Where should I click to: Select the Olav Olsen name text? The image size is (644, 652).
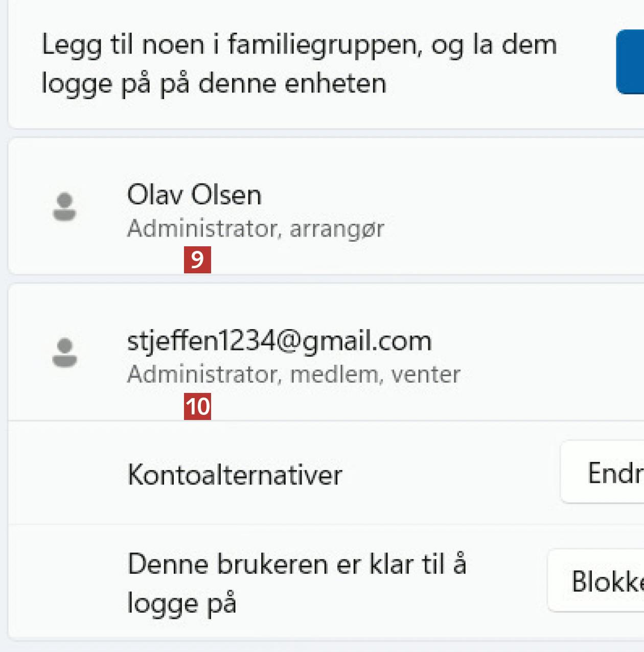click(x=194, y=195)
